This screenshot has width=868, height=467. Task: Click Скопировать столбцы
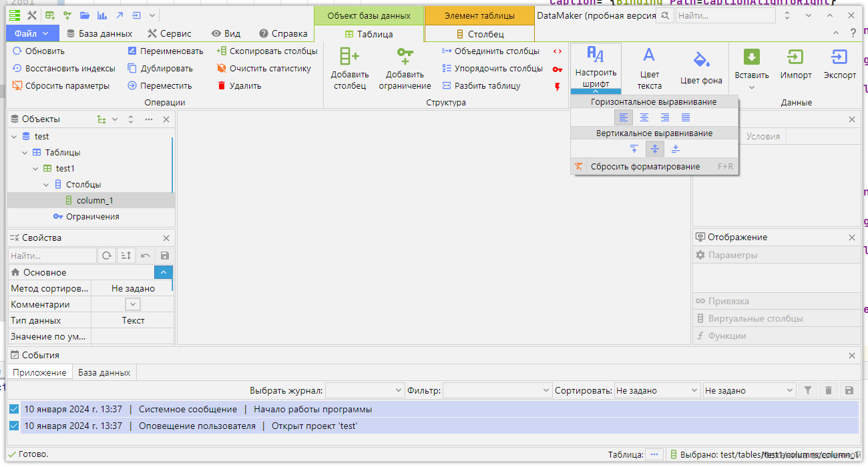click(267, 51)
